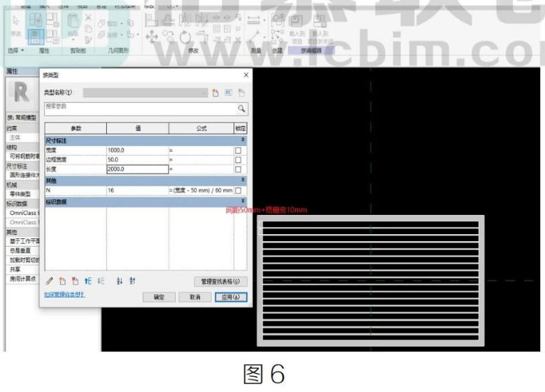Viewport: 545px width, 392px height.
Task: Click the 共享 row in the Properties palette
Action: click(23, 269)
